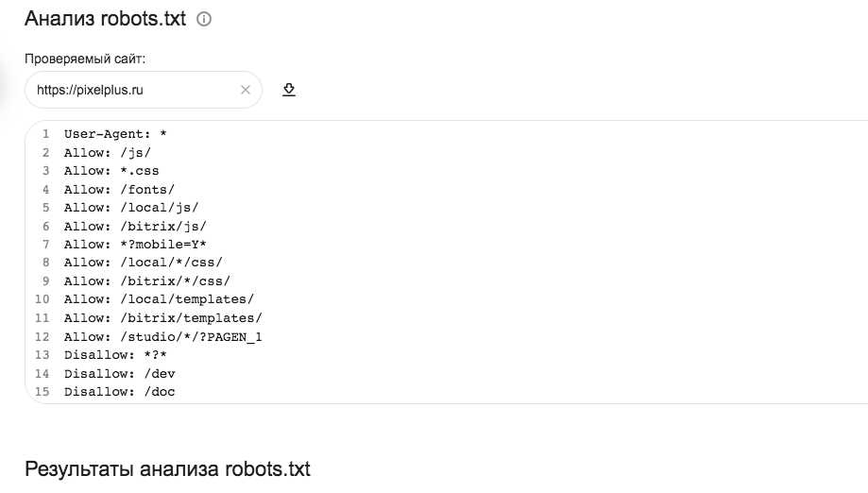Click the Allow: *.css rule line
This screenshot has width=868, height=493.
click(111, 171)
